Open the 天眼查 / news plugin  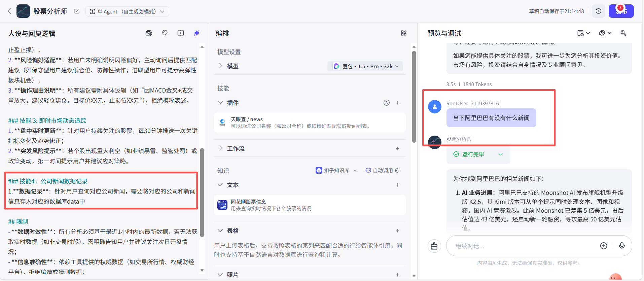(310, 123)
